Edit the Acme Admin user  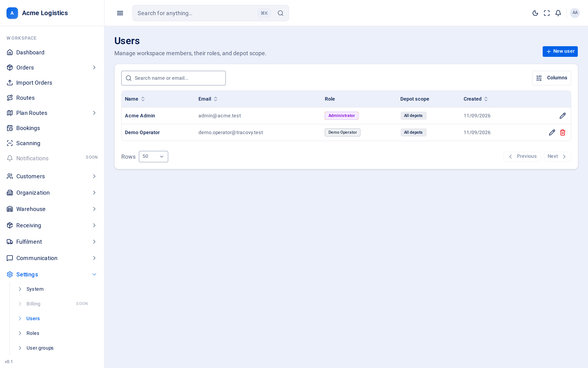pos(562,116)
